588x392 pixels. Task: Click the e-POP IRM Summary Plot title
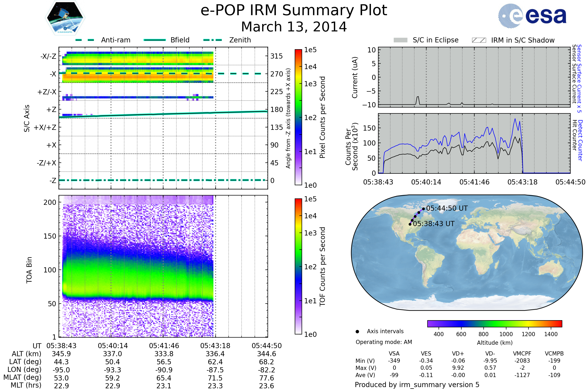click(x=294, y=11)
